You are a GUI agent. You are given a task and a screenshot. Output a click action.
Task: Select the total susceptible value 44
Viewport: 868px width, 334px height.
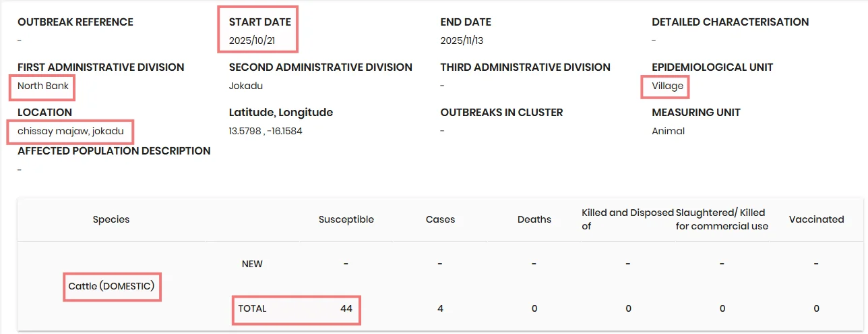pos(346,308)
